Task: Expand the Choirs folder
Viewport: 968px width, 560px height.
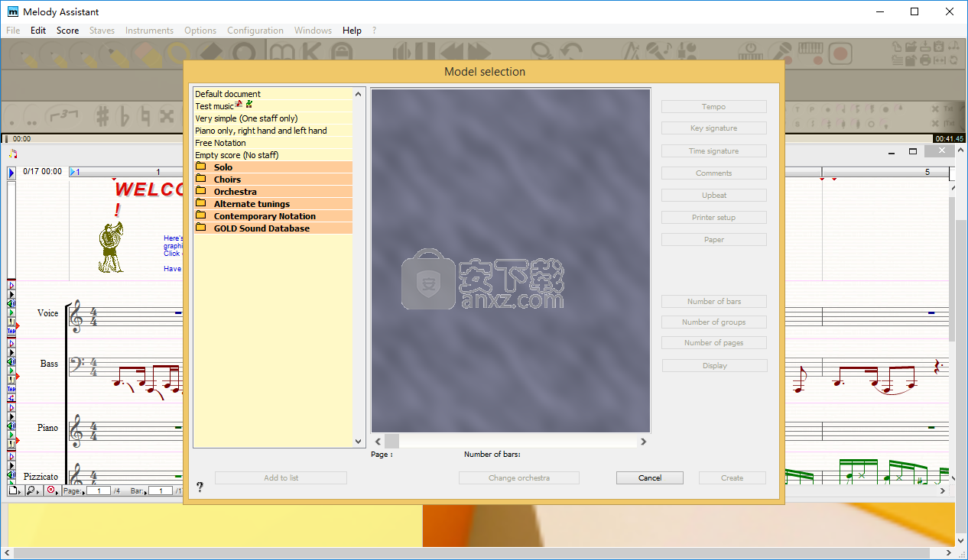Action: (273, 180)
